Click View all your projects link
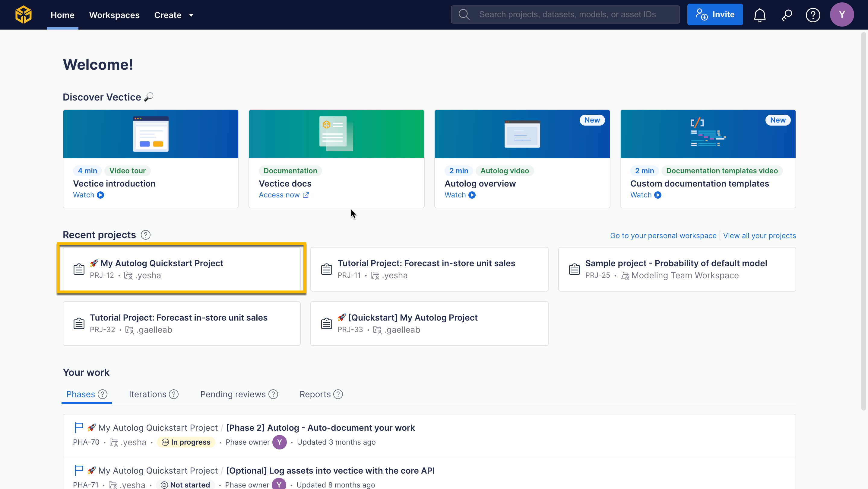868x489 pixels. [759, 235]
